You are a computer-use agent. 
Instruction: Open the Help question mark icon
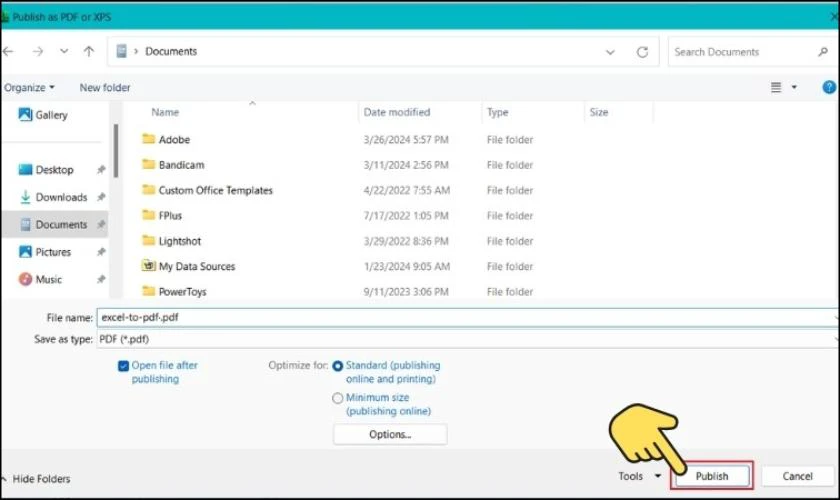pos(829,87)
